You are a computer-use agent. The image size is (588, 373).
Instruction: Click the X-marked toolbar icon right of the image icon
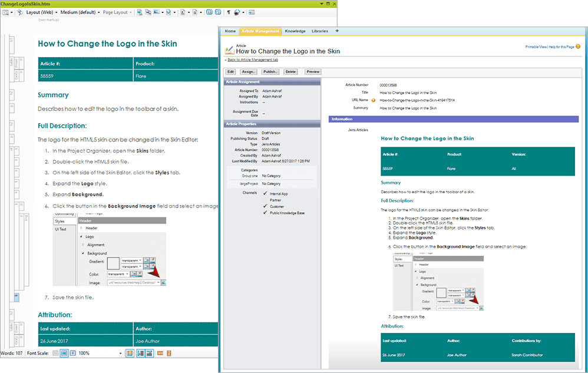169,12
